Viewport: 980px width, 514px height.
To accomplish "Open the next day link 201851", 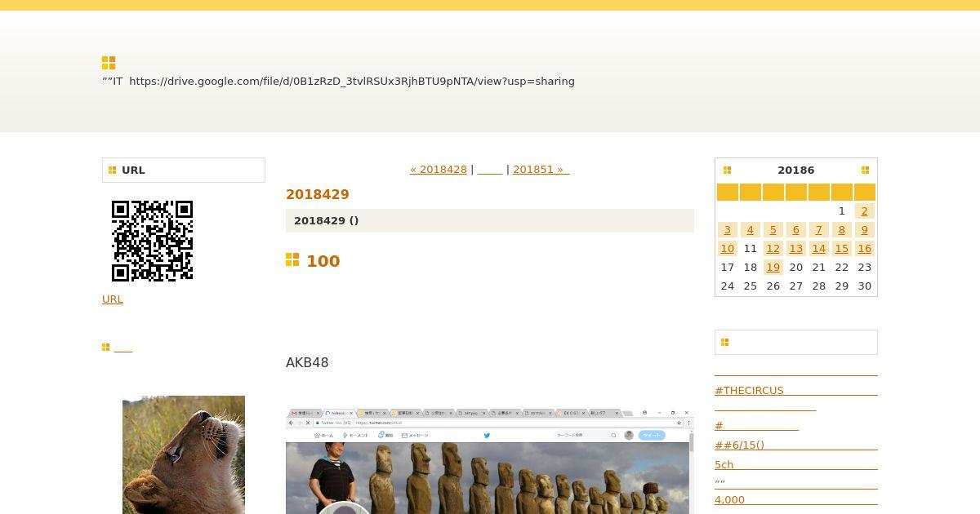I will click(x=541, y=170).
